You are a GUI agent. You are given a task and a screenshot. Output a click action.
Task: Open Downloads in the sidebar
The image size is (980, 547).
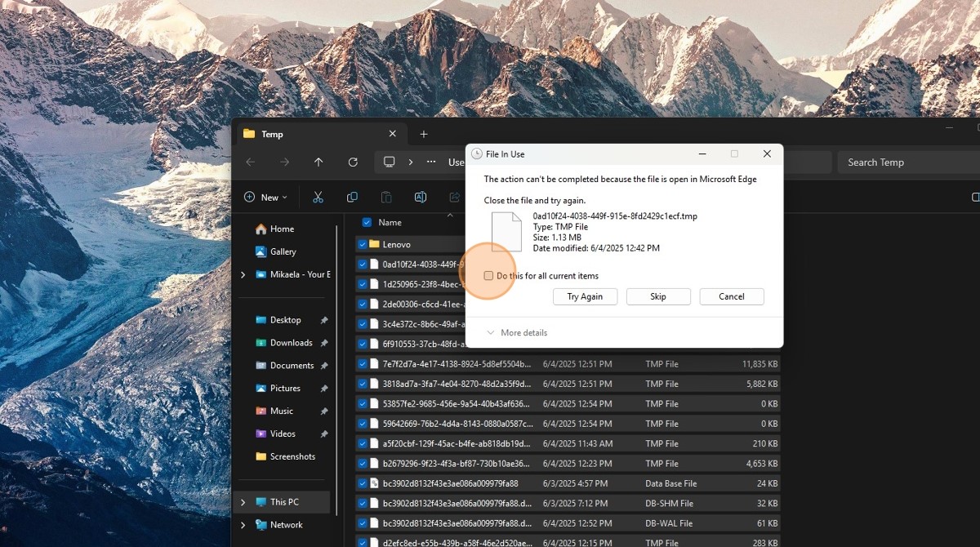[x=291, y=343]
